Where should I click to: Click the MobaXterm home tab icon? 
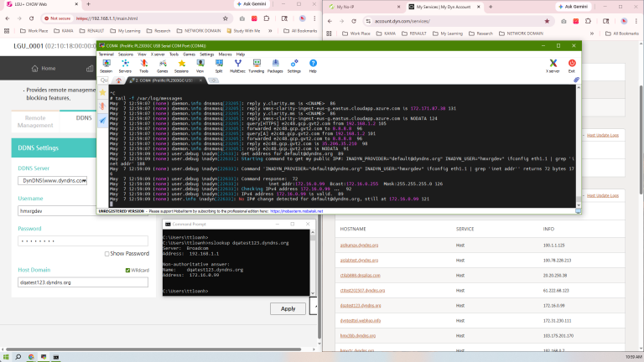119,80
